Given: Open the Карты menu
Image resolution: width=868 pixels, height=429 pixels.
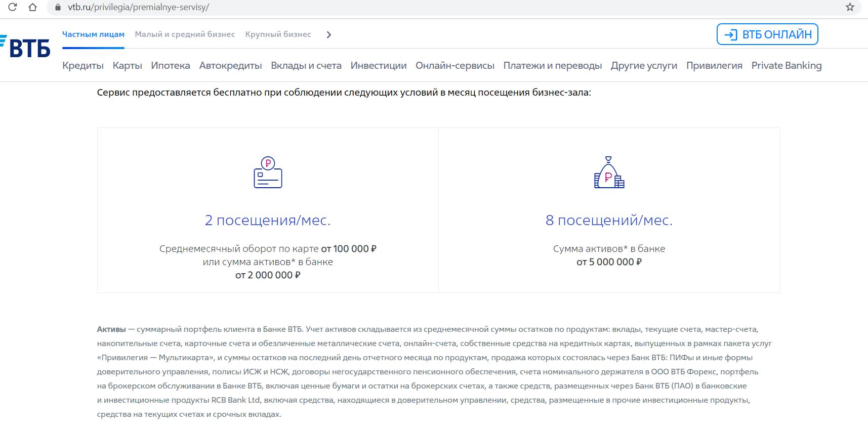Looking at the screenshot, I should click(x=127, y=65).
